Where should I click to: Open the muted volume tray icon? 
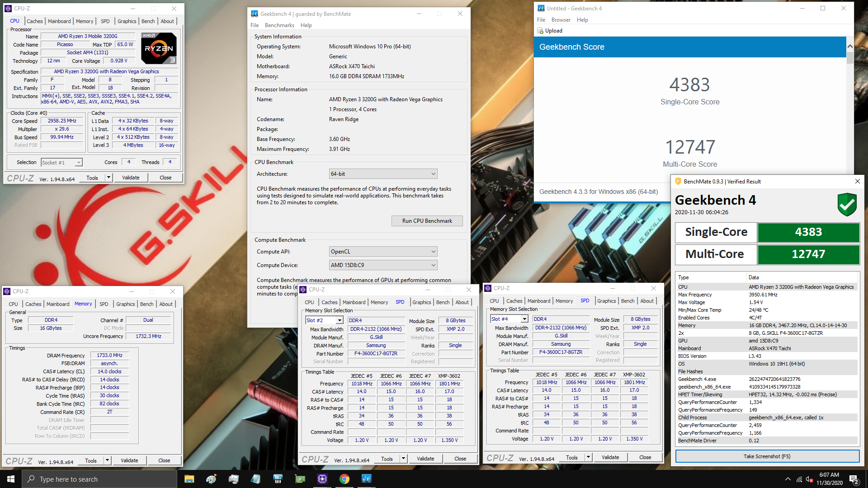coord(810,479)
